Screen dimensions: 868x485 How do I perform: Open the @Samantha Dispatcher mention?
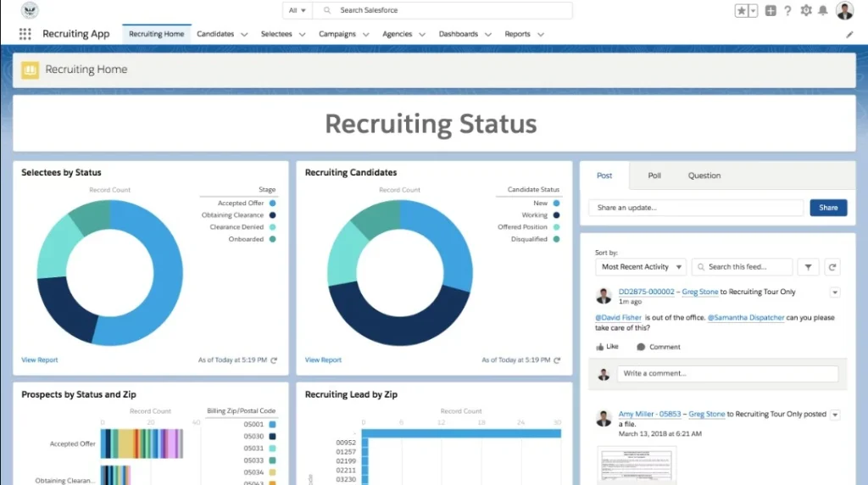pyautogui.click(x=746, y=318)
